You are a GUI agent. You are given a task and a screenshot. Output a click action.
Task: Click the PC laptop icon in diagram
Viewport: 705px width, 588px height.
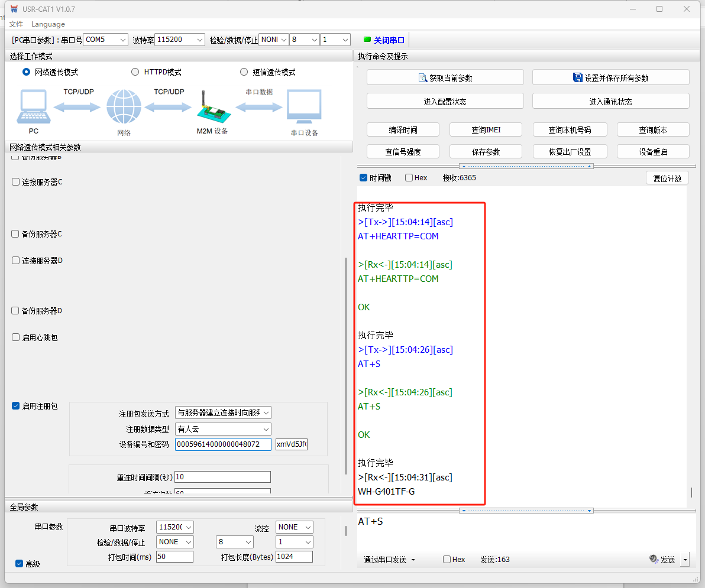pyautogui.click(x=34, y=107)
